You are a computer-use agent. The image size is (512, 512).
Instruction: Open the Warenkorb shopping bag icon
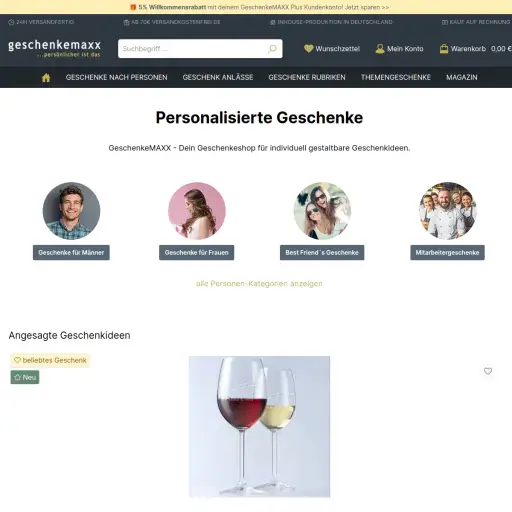[x=444, y=49]
